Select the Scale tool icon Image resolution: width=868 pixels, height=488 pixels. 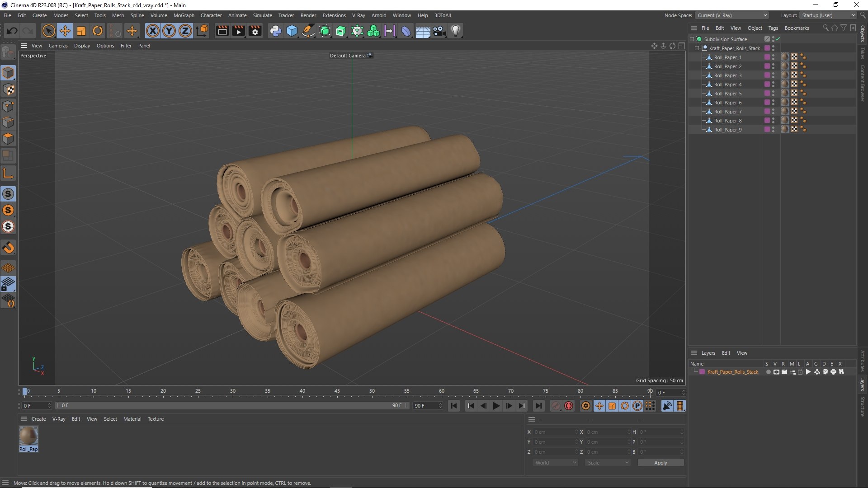[x=81, y=31]
